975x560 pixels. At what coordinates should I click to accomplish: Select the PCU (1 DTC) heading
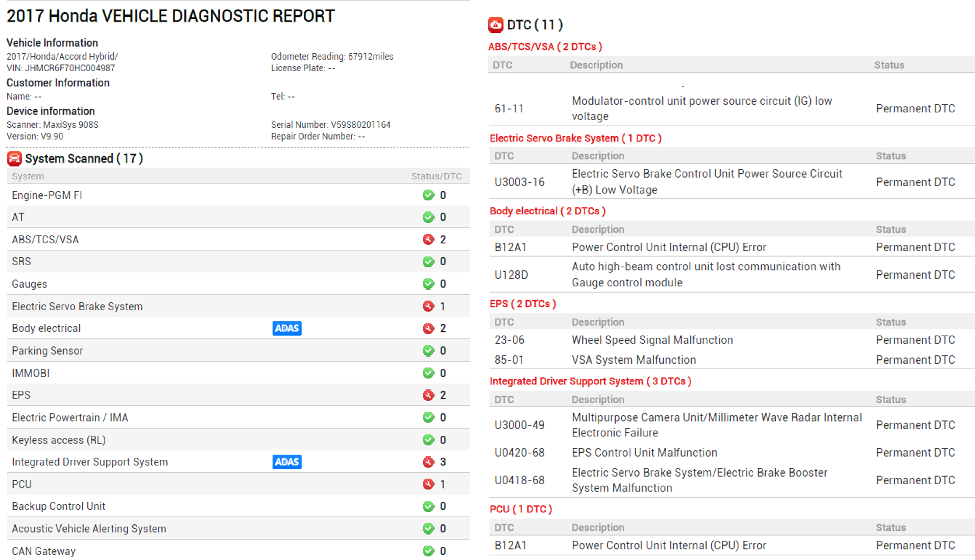tap(521, 509)
